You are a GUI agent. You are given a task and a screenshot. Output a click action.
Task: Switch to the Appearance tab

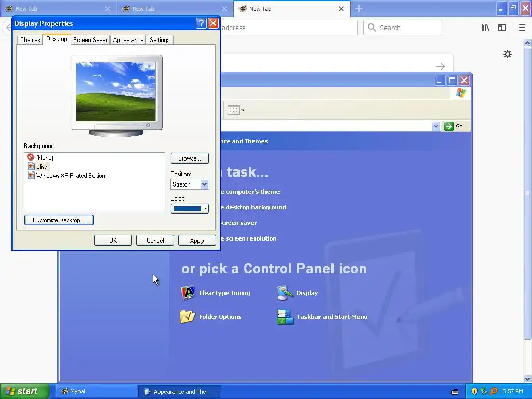(x=128, y=39)
